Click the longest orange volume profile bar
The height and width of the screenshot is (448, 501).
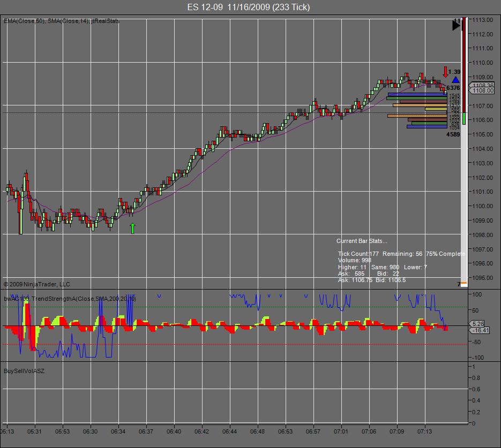coord(417,116)
